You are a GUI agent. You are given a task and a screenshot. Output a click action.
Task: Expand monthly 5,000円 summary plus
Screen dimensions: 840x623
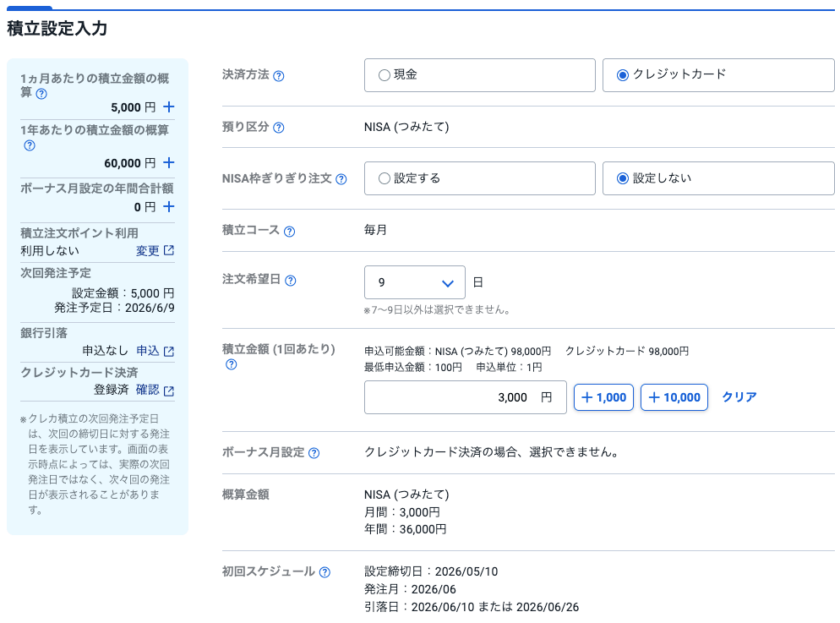(x=168, y=107)
